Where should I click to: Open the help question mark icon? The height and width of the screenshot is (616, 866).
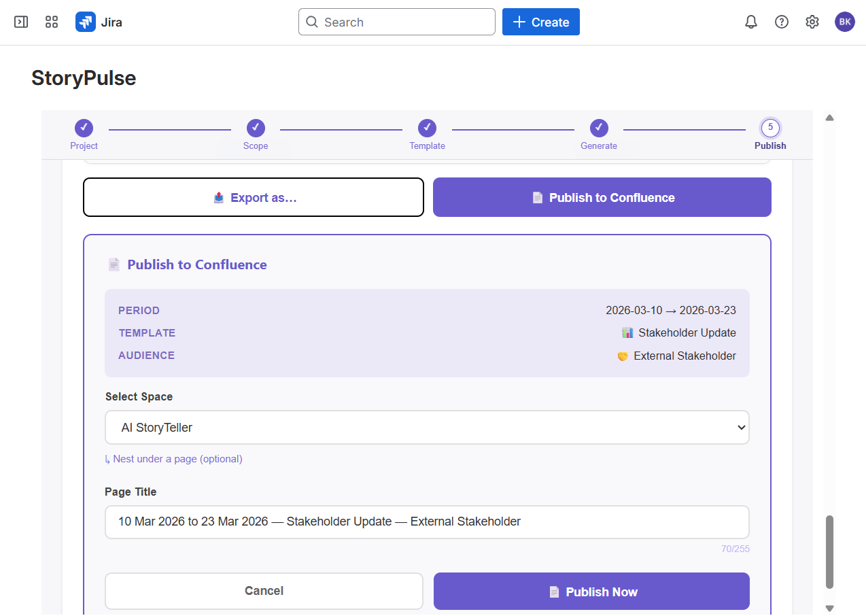(x=782, y=22)
